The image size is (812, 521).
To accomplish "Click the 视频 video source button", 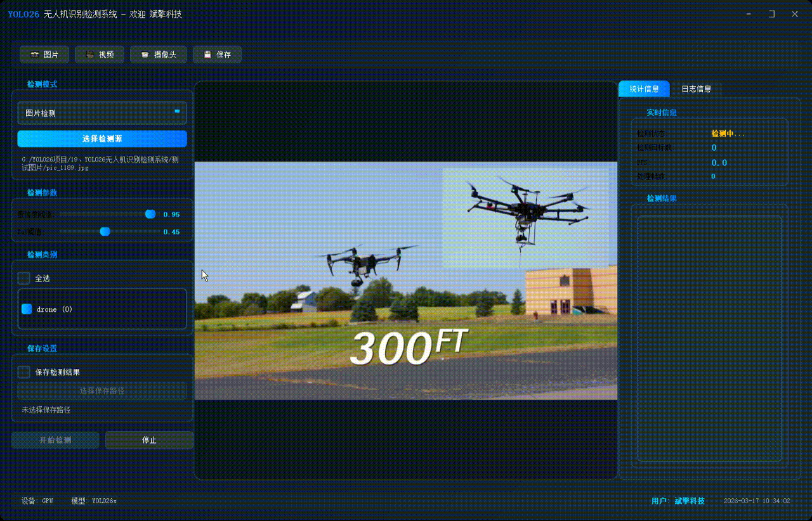I will pos(99,55).
